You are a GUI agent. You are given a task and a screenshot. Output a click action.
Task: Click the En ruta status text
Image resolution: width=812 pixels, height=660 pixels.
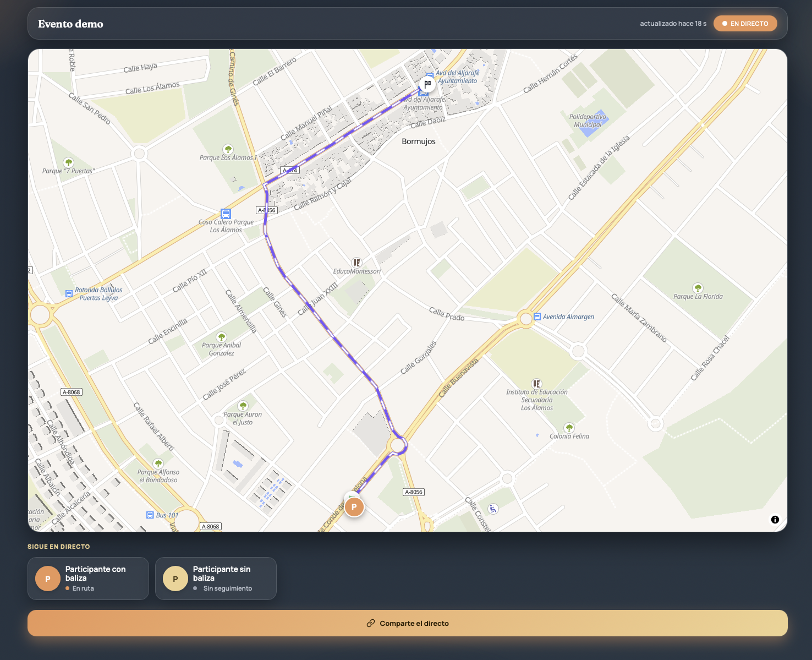tap(83, 588)
